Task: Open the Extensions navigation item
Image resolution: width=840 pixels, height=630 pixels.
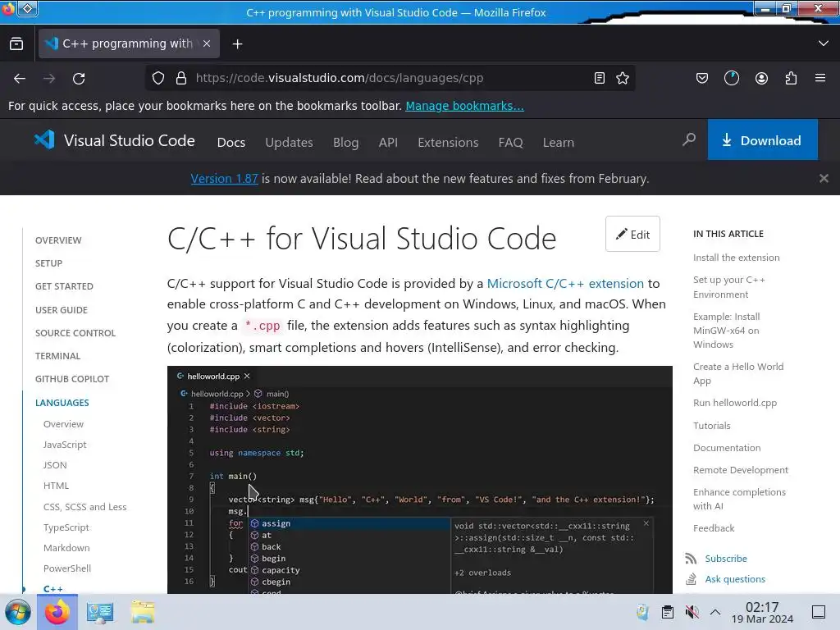Action: tap(448, 143)
